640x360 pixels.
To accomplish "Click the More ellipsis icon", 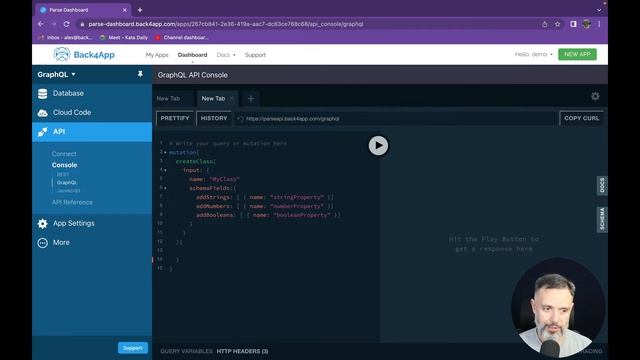I will tap(42, 243).
